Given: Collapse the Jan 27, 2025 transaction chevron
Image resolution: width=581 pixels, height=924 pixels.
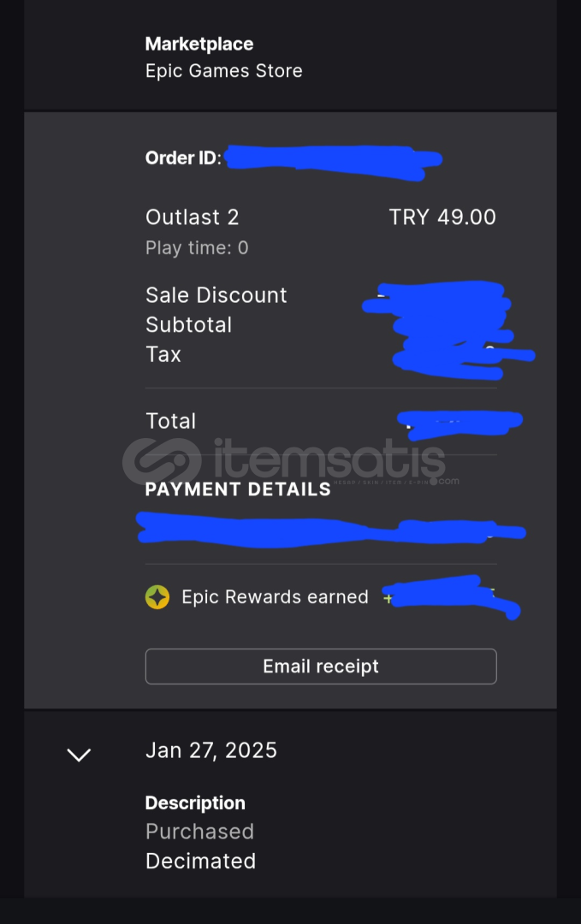Looking at the screenshot, I should [x=79, y=755].
